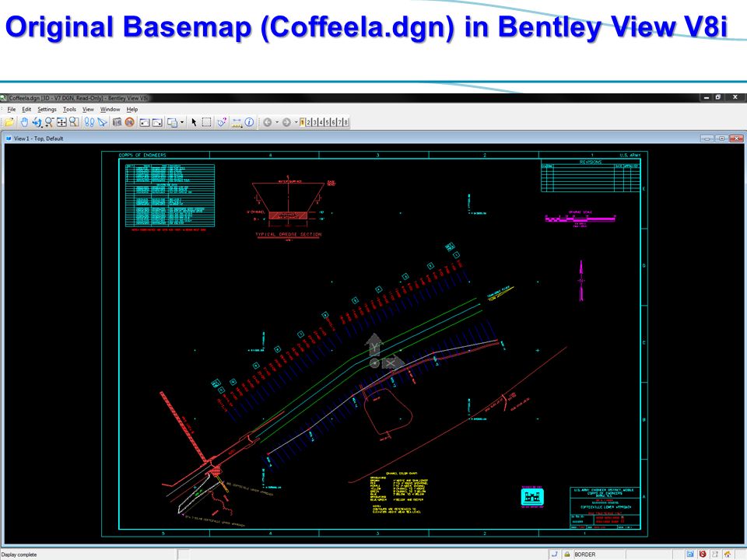
Task: Open the Help menu
Action: click(132, 109)
